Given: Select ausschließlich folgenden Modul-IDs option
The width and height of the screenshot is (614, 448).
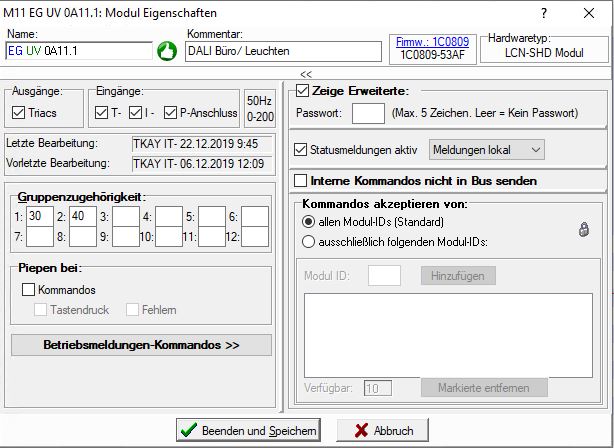Looking at the screenshot, I should click(308, 240).
